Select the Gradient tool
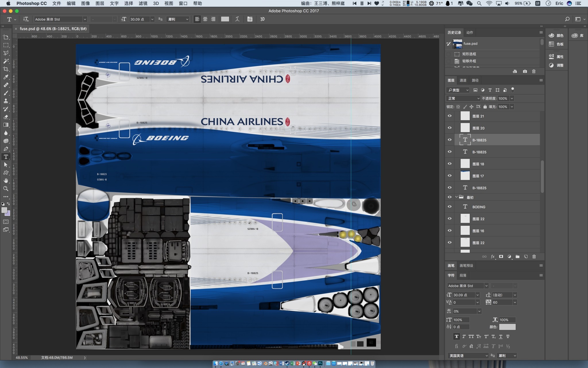 click(6, 125)
